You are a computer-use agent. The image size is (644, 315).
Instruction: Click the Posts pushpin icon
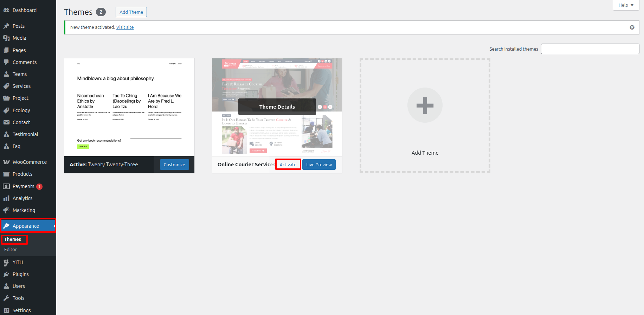[x=6, y=26]
